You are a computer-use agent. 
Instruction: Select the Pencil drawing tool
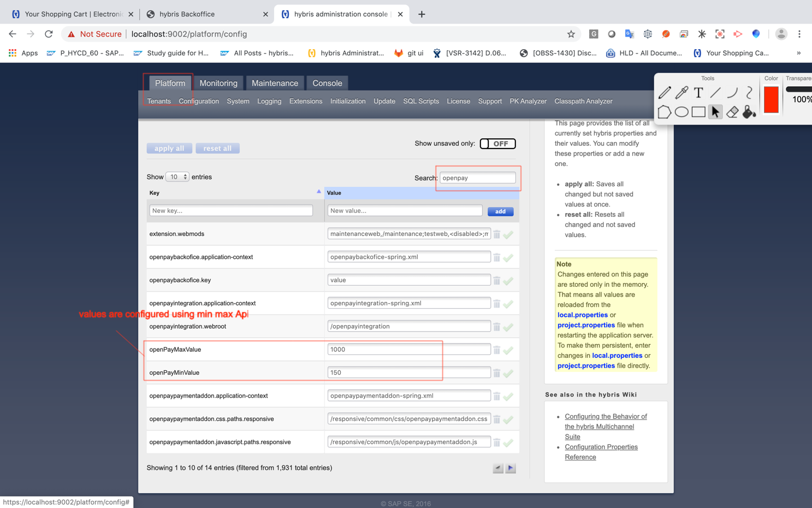pyautogui.click(x=665, y=93)
